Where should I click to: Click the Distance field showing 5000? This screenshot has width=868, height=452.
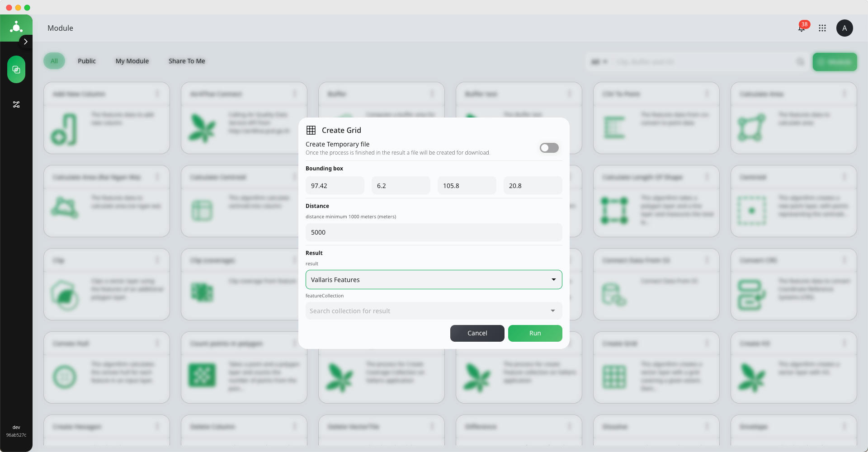click(x=434, y=232)
